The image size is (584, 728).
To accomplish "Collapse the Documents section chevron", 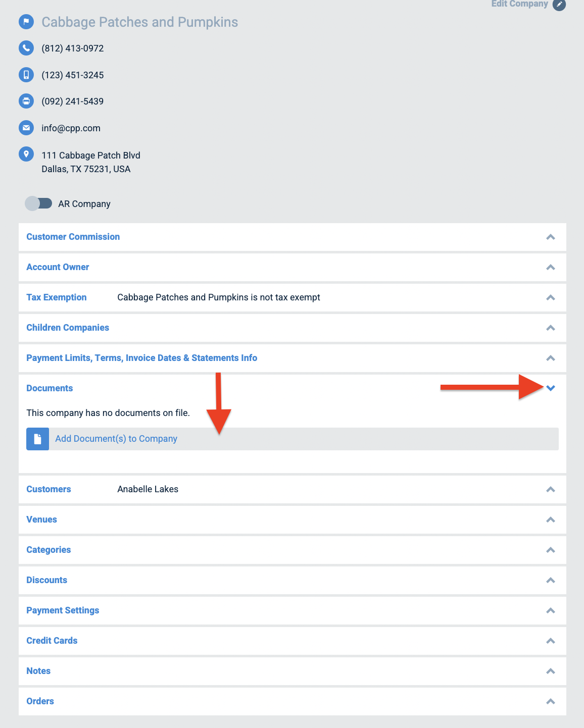I will click(x=551, y=388).
